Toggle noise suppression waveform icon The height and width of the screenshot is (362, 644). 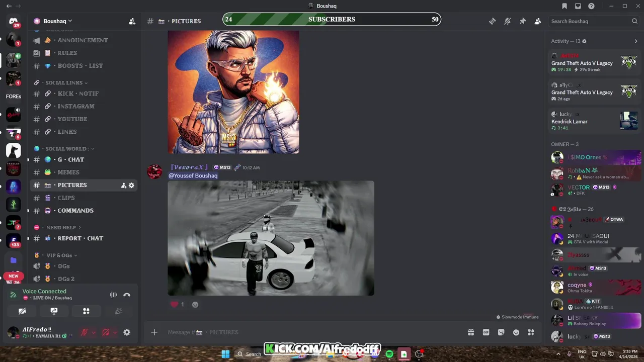click(113, 295)
